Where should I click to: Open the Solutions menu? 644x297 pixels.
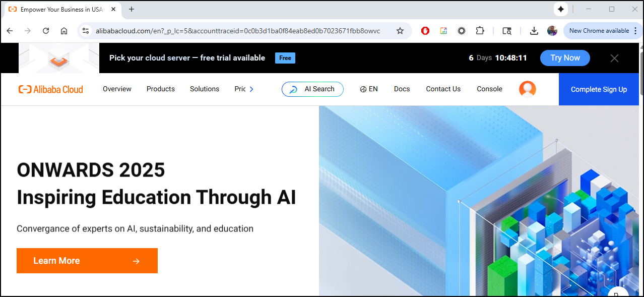click(x=204, y=89)
